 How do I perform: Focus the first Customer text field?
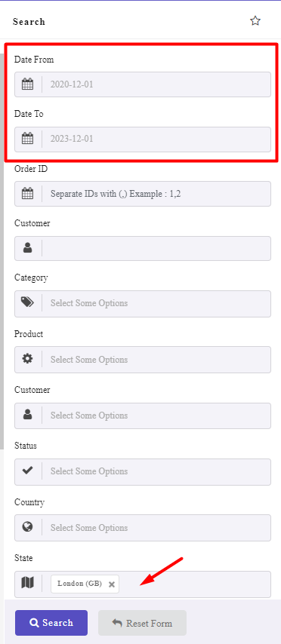[156, 248]
